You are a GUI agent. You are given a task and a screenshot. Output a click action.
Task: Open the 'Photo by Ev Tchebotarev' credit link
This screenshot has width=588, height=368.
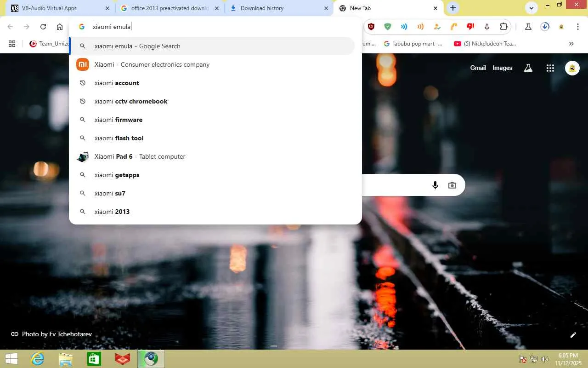click(57, 334)
